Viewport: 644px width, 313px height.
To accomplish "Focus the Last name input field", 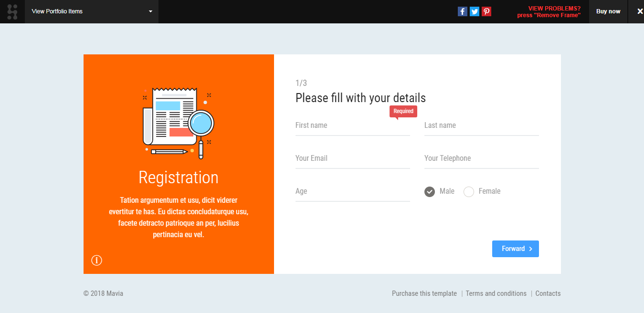I will click(x=481, y=126).
